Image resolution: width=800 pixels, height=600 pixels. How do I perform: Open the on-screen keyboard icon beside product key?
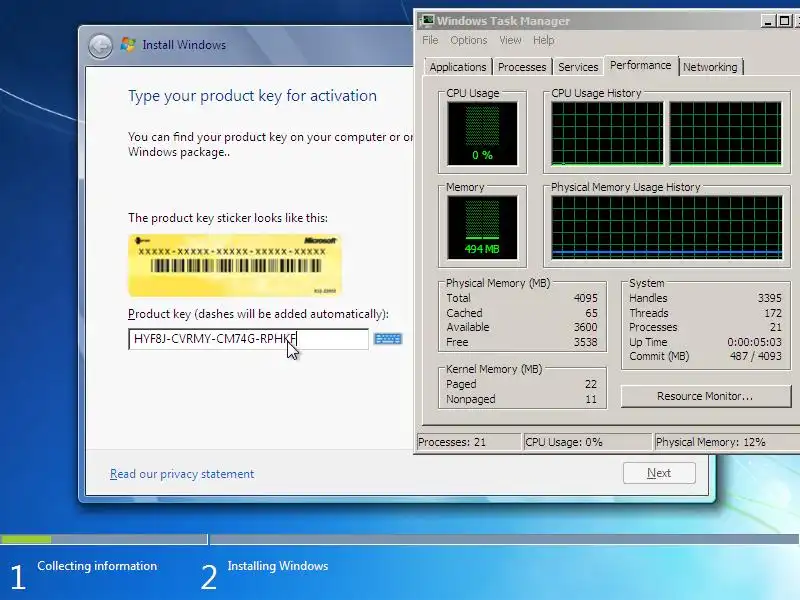coord(388,339)
